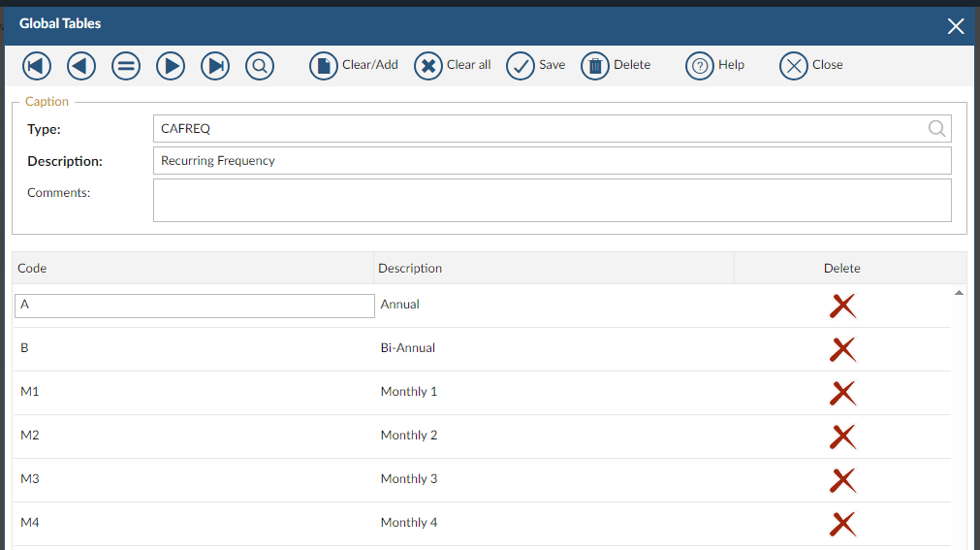Delete the Monthly 1 row
This screenshot has height=550, width=980.
click(x=842, y=394)
